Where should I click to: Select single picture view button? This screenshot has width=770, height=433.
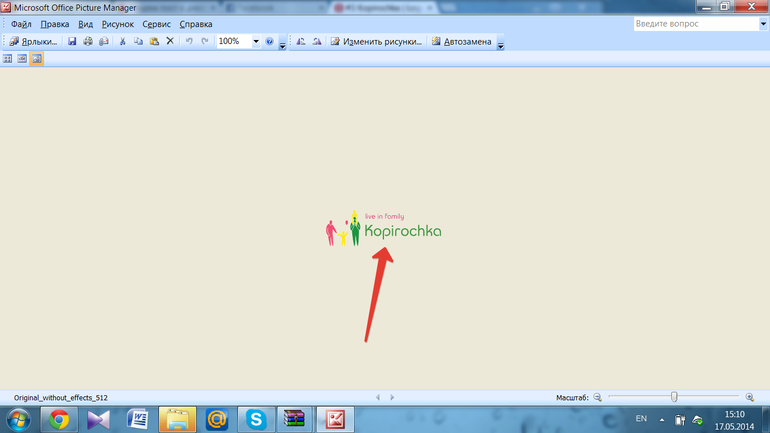point(37,59)
